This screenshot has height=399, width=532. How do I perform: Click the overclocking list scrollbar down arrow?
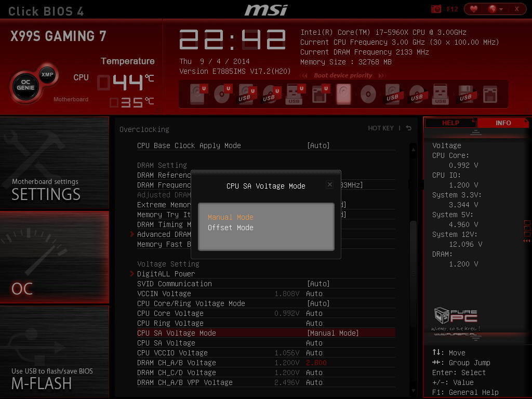(413, 391)
